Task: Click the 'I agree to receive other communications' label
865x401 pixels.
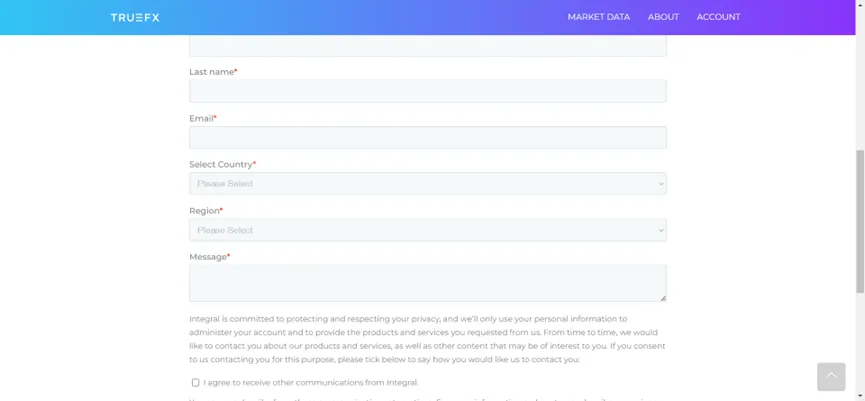Action: 311,382
